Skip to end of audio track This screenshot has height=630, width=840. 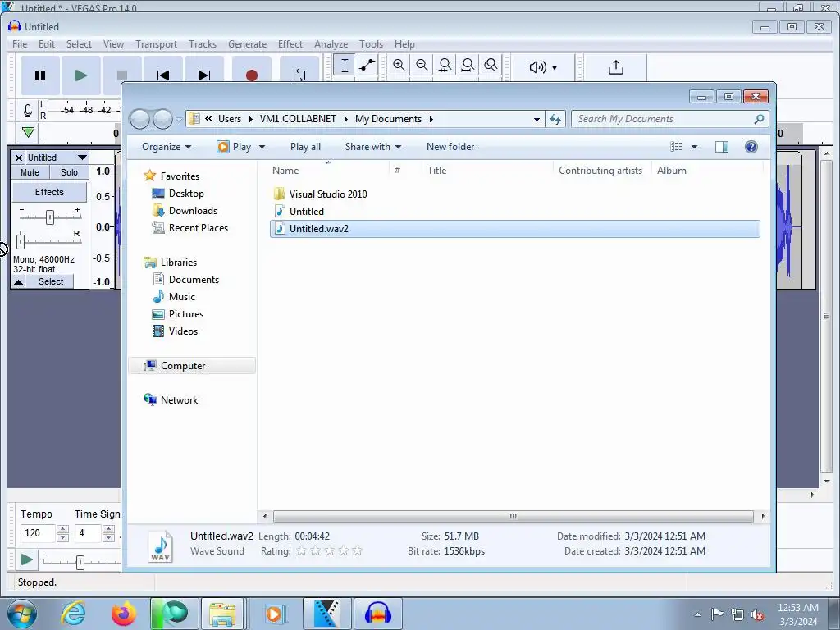coord(204,75)
